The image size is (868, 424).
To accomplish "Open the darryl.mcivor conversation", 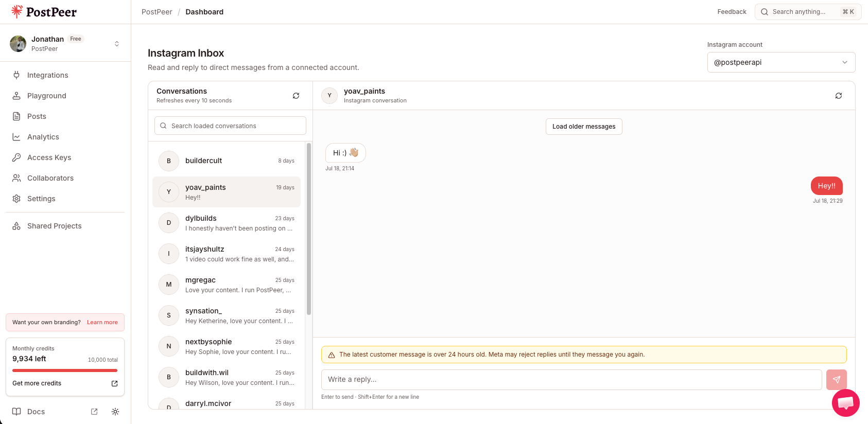I will pyautogui.click(x=227, y=401).
